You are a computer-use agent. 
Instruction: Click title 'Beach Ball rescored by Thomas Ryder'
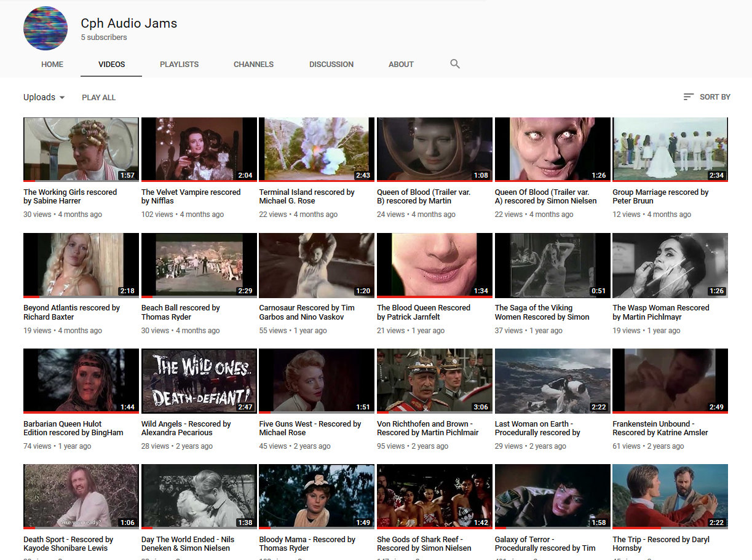[181, 312]
